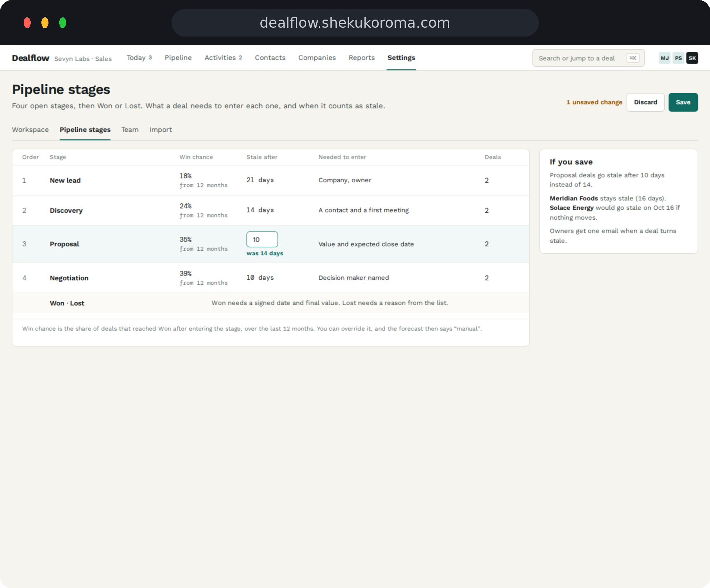Viewport: 710px width, 588px height.
Task: Click the Stale after column header
Action: tap(262, 157)
